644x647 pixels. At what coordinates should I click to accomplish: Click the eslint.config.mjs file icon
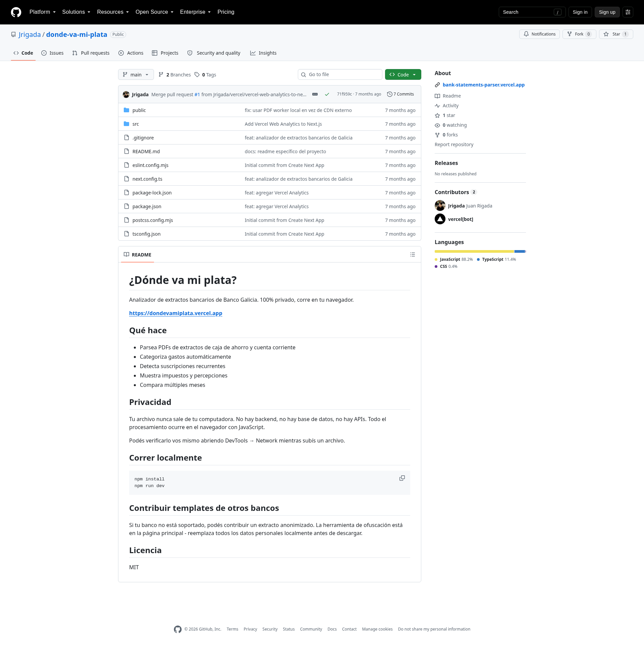click(x=126, y=165)
